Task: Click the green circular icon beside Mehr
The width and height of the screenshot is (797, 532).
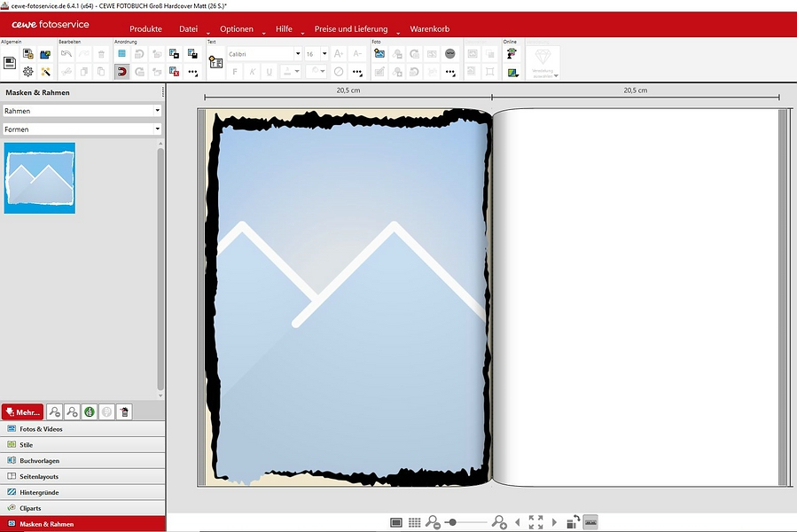Action: (90, 412)
